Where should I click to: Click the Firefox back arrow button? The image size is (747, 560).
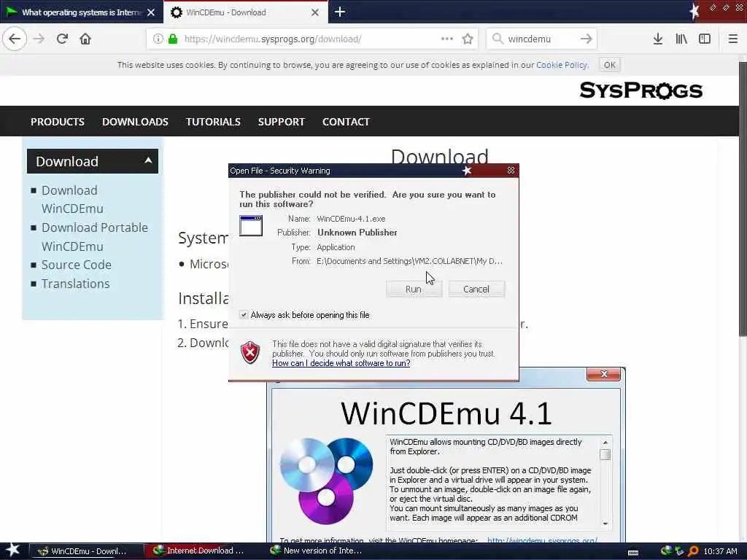click(x=15, y=39)
